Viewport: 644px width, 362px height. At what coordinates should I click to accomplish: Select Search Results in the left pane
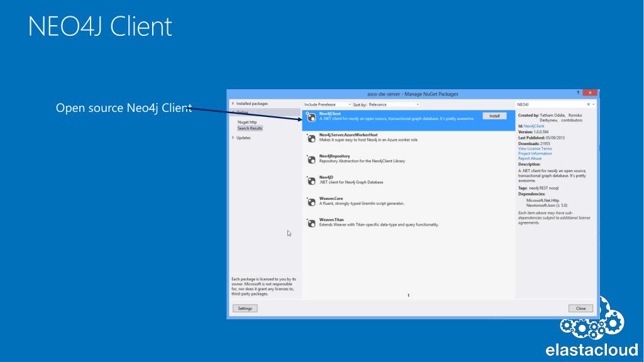tap(250, 128)
